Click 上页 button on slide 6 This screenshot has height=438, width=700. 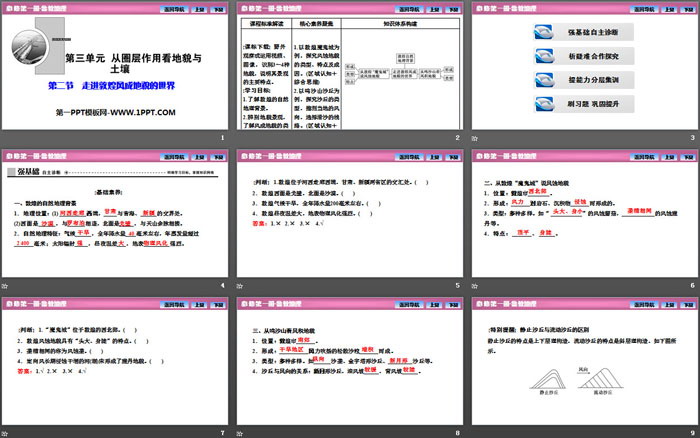(x=669, y=157)
